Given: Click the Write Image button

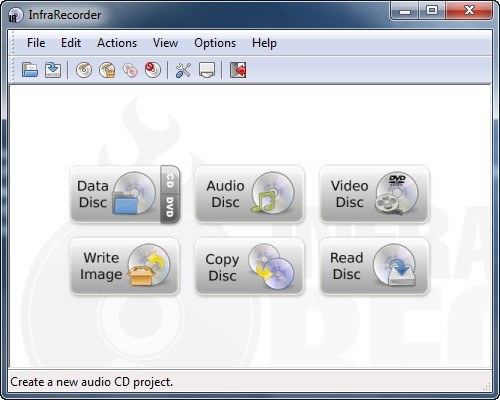Looking at the screenshot, I should tap(124, 266).
